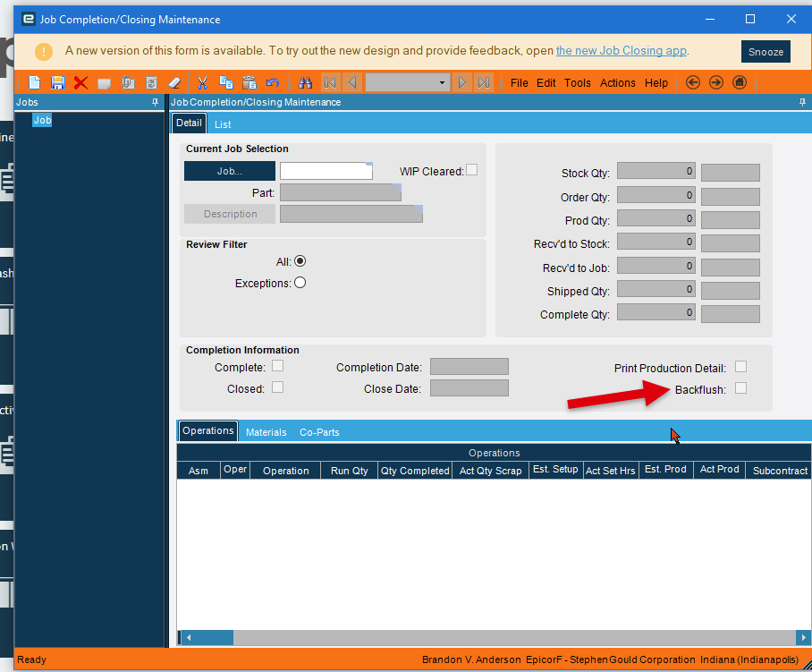Image resolution: width=812 pixels, height=672 pixels.
Task: Click the Qty Completed column header
Action: pyautogui.click(x=415, y=471)
